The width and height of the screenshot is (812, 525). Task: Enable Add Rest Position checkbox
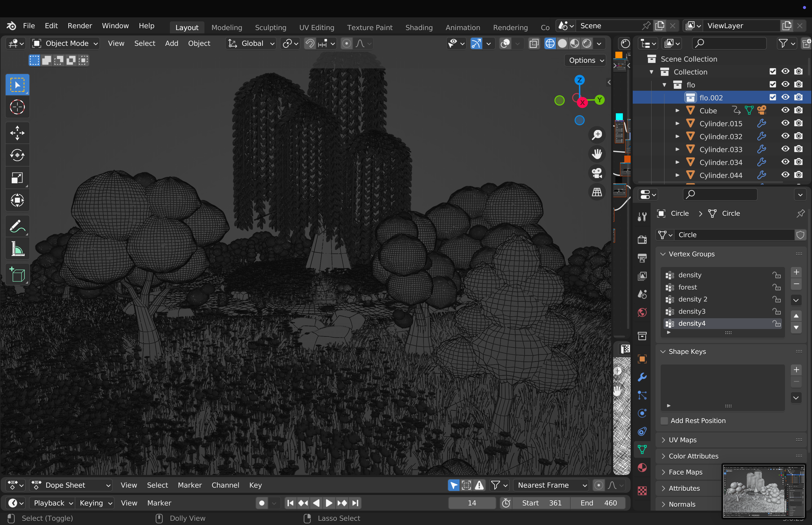tap(664, 421)
